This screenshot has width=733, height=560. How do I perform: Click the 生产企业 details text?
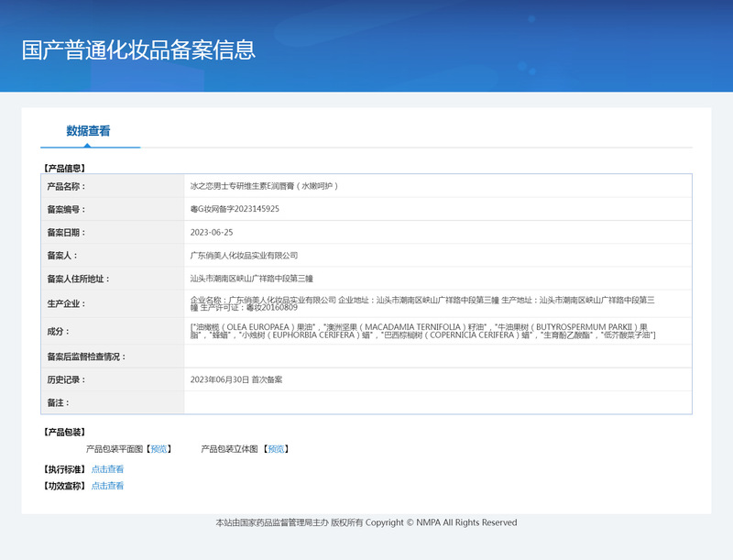pyautogui.click(x=422, y=303)
